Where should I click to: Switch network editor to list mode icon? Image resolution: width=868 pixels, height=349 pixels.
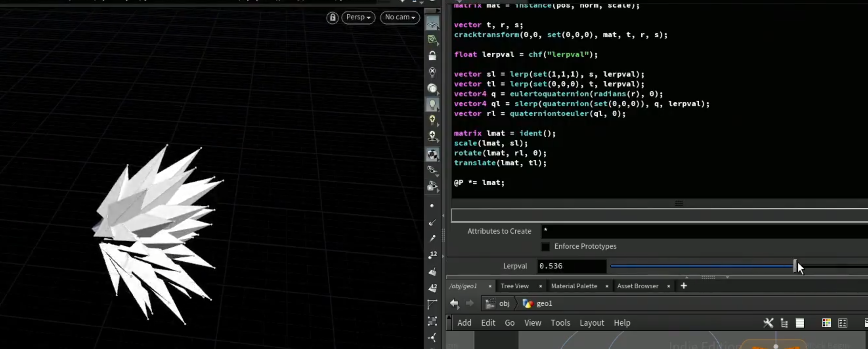coord(800,323)
